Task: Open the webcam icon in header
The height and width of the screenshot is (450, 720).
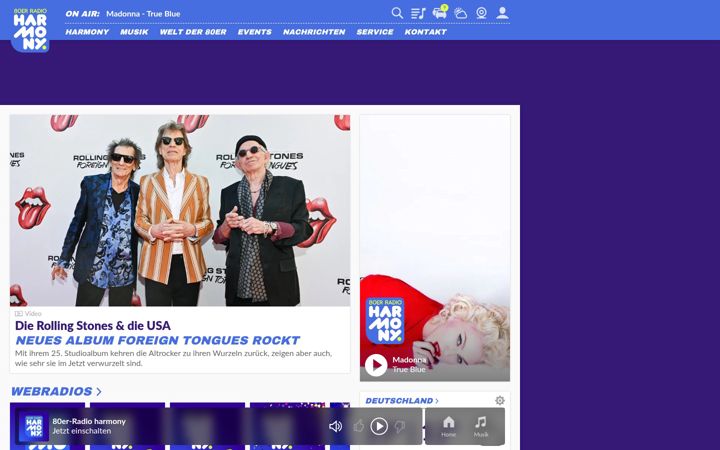Action: tap(481, 13)
